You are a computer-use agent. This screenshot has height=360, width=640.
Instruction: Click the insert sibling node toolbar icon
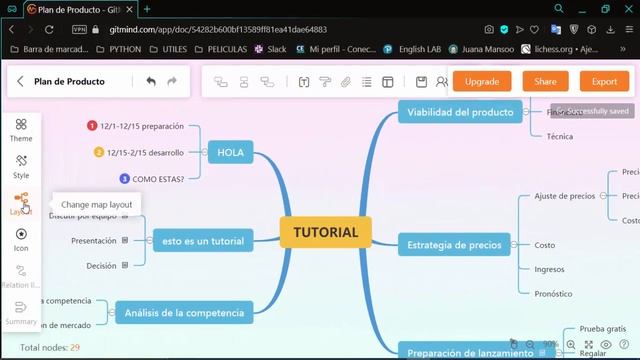click(244, 82)
